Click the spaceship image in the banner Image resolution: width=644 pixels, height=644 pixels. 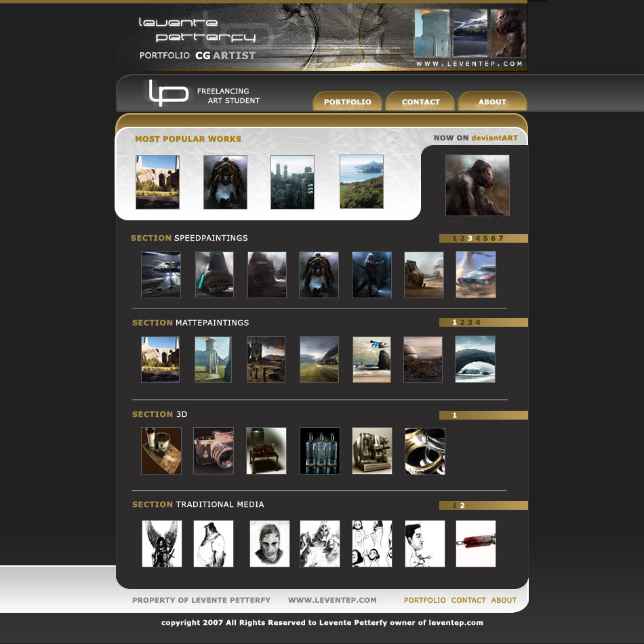pos(470,33)
